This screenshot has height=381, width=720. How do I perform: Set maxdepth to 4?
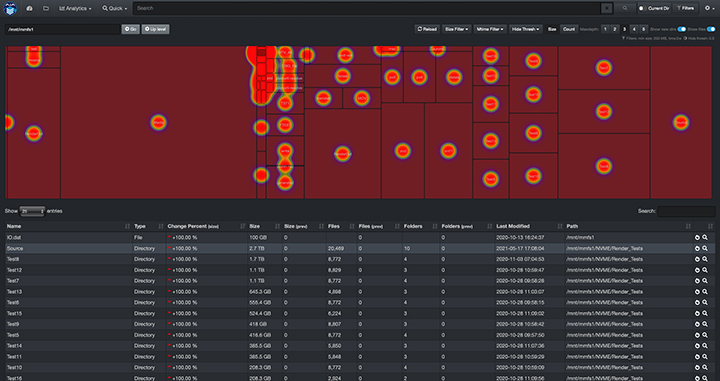(x=634, y=29)
